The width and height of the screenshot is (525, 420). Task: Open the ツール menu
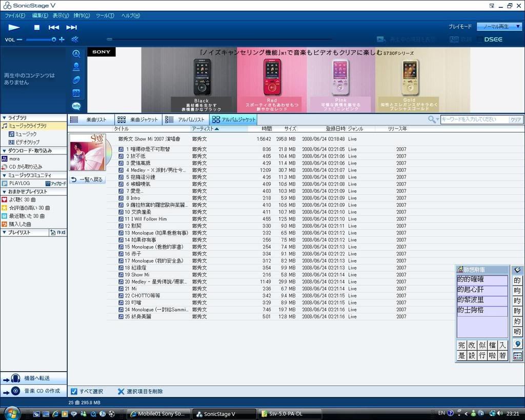(x=105, y=15)
